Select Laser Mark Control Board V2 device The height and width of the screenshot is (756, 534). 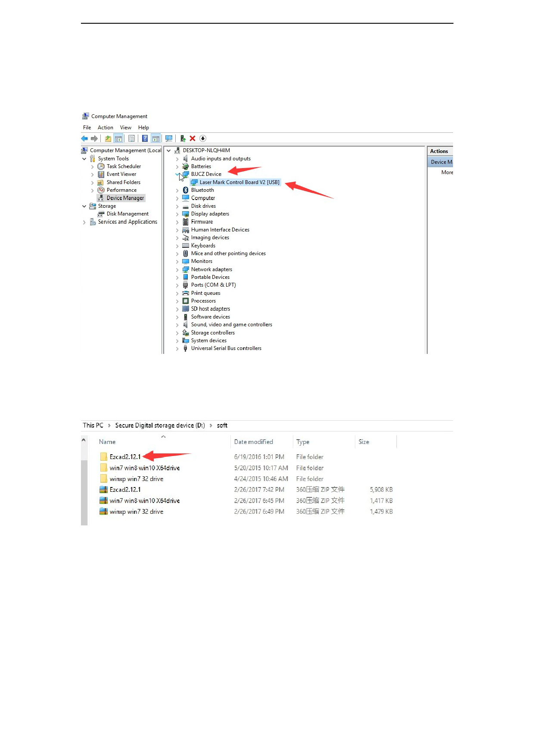tap(239, 182)
